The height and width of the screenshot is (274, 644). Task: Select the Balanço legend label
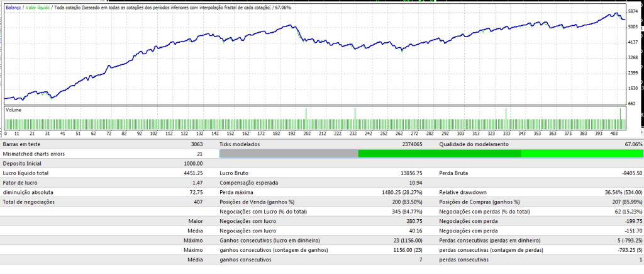[x=14, y=8]
